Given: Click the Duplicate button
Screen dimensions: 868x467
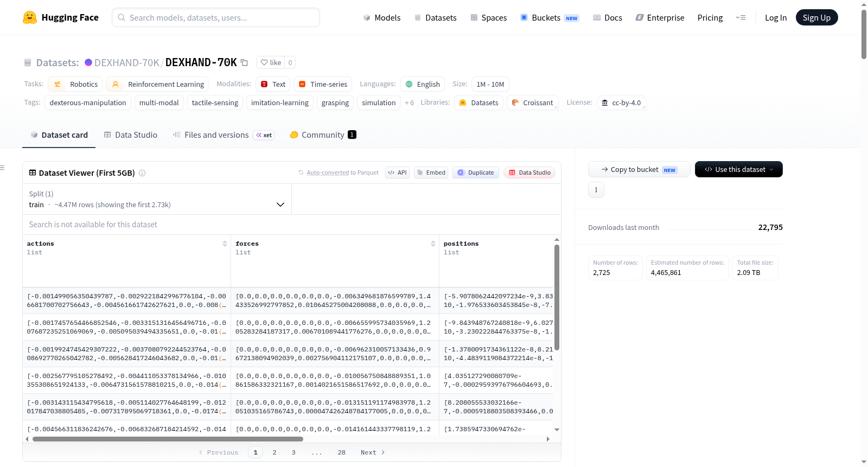Looking at the screenshot, I should click(475, 172).
